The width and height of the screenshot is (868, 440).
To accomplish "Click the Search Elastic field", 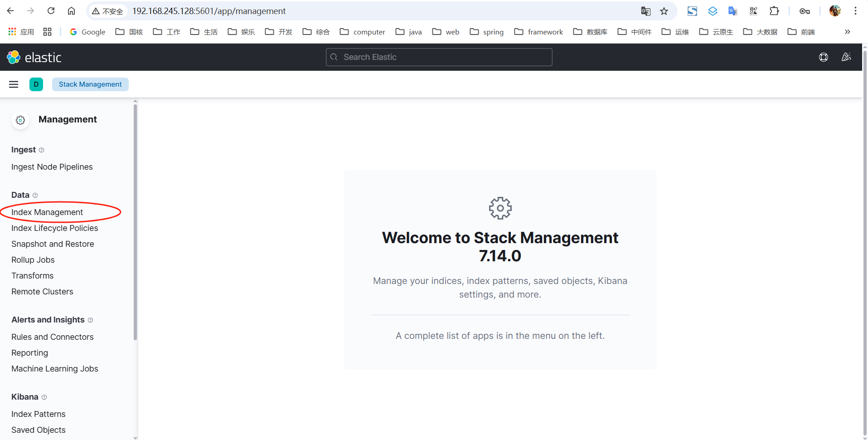I will (x=439, y=57).
